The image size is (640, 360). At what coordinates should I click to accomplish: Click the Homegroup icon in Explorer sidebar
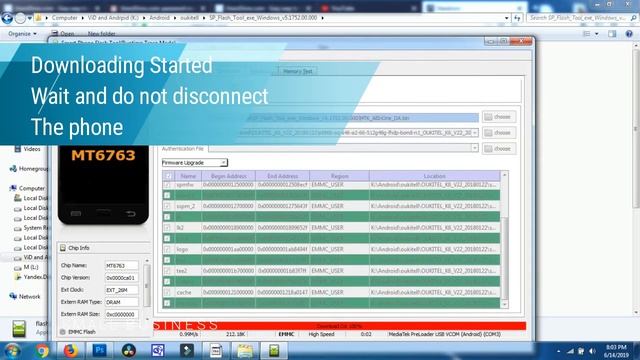[13, 169]
